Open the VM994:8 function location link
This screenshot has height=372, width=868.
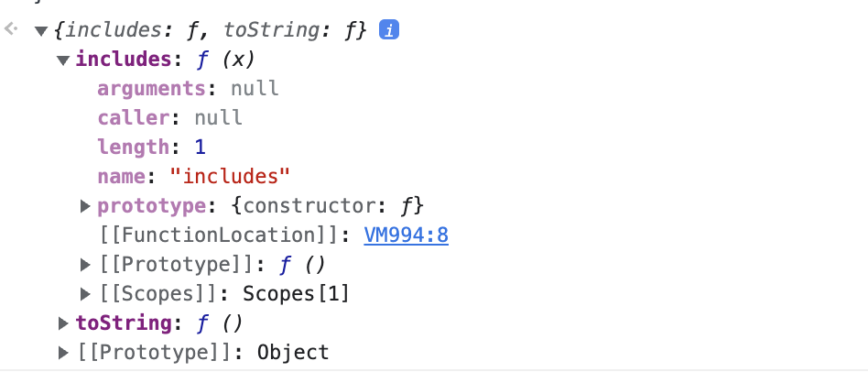(x=406, y=235)
